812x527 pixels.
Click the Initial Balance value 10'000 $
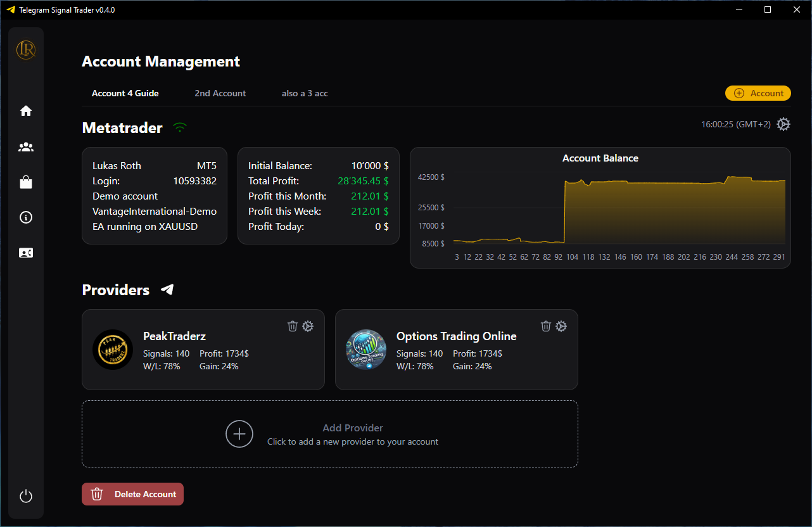(370, 166)
